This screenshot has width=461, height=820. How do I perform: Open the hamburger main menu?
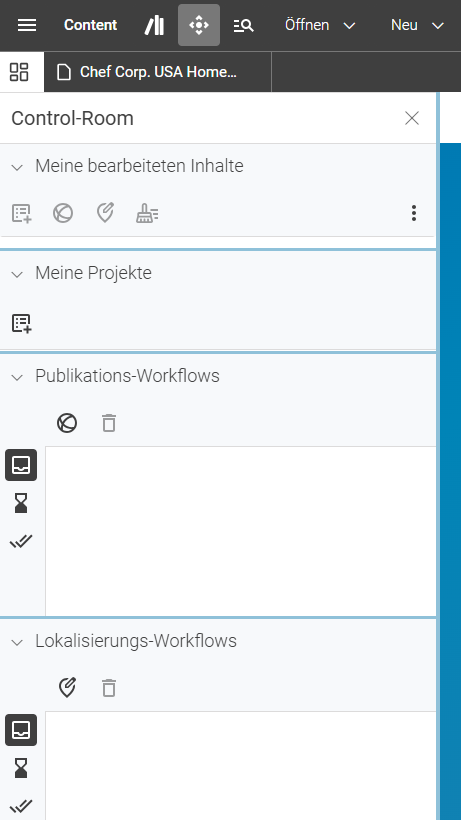(x=27, y=25)
